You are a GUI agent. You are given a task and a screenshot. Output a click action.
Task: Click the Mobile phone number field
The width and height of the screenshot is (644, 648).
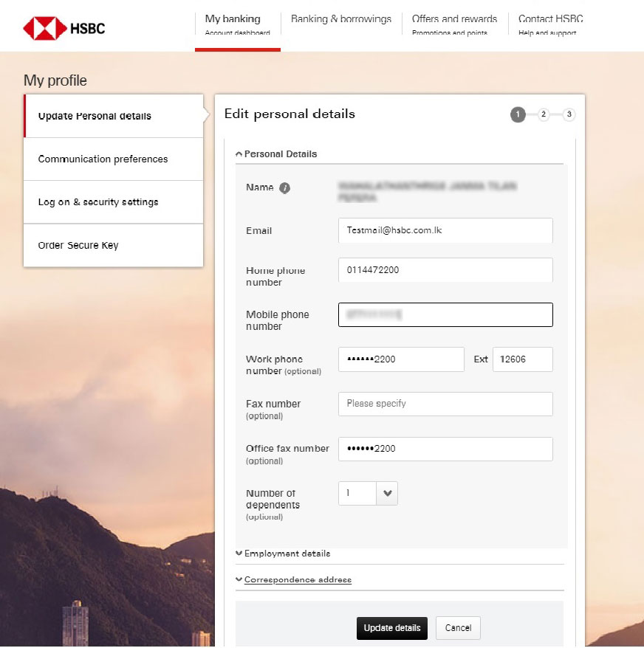coord(445,314)
